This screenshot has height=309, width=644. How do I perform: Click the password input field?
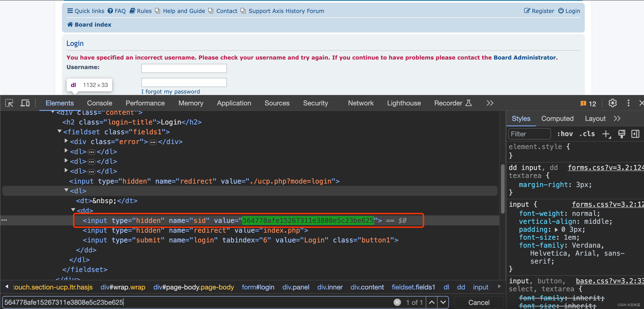(184, 82)
